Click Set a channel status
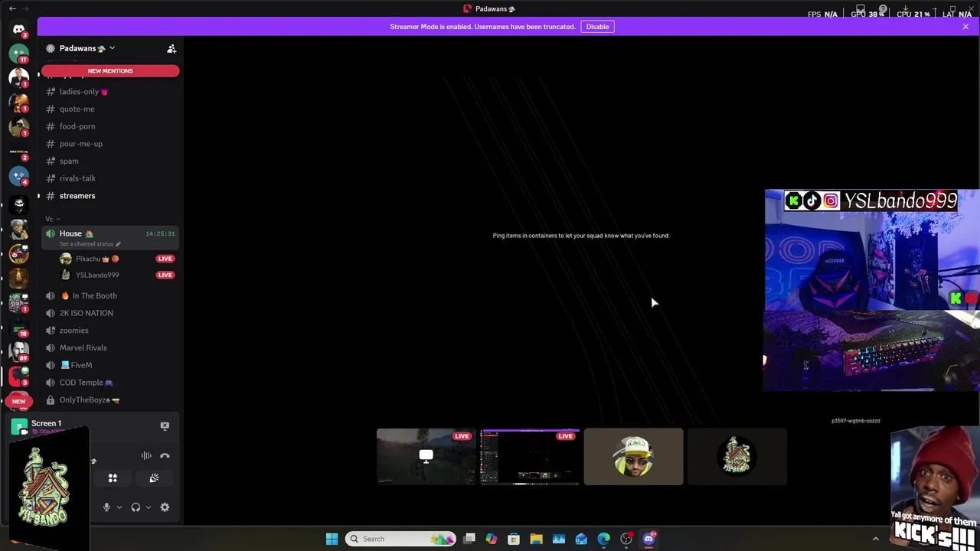The height and width of the screenshot is (551, 980). [86, 244]
